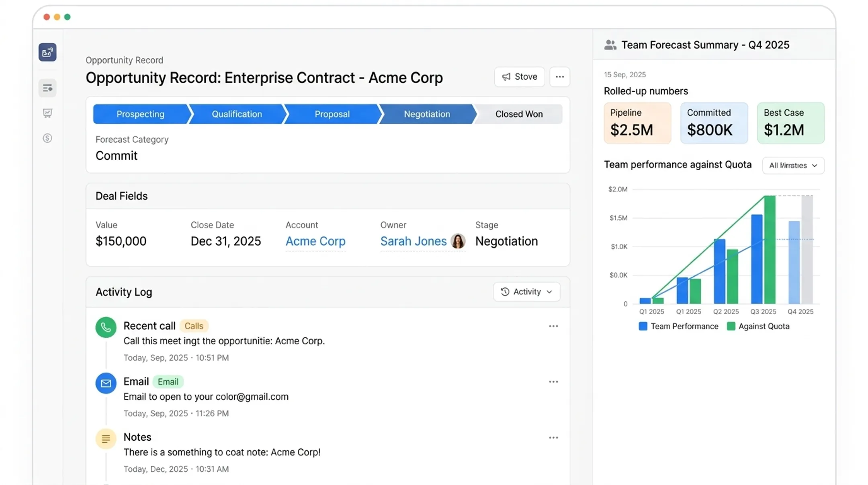Image resolution: width=868 pixels, height=485 pixels.
Task: Open more options for Recent call
Action: click(x=553, y=326)
